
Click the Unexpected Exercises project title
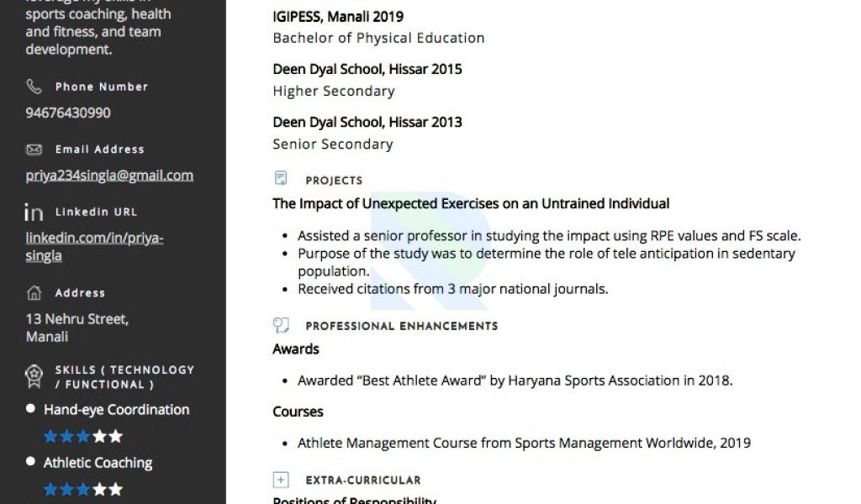pyautogui.click(x=471, y=203)
